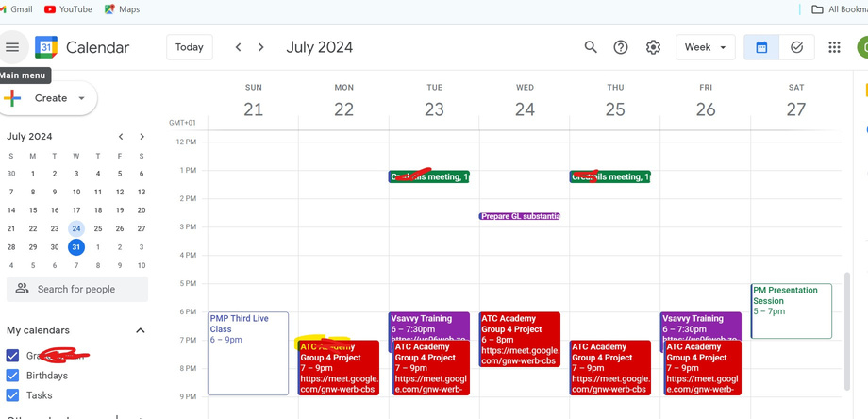Open the Google apps grid icon
The image size is (868, 419).
coord(834,47)
